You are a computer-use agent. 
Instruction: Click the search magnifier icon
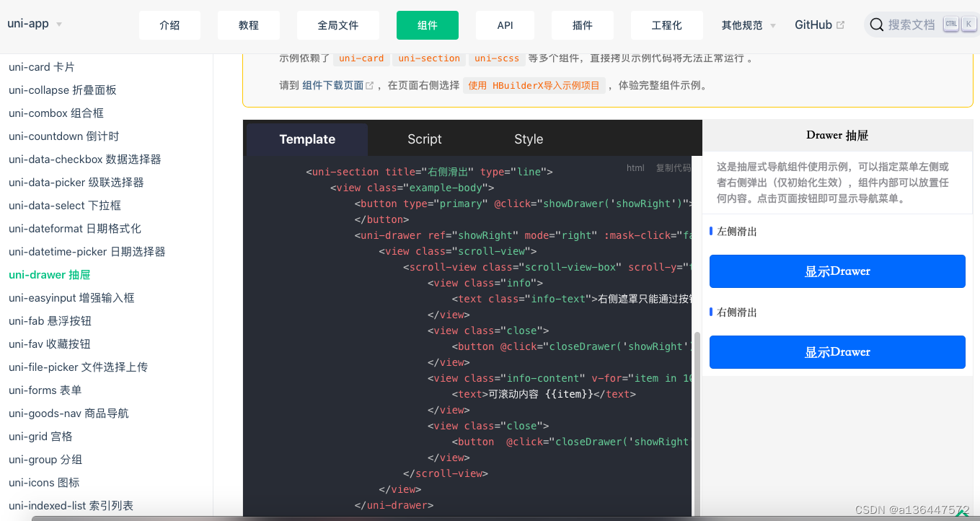[x=877, y=25]
